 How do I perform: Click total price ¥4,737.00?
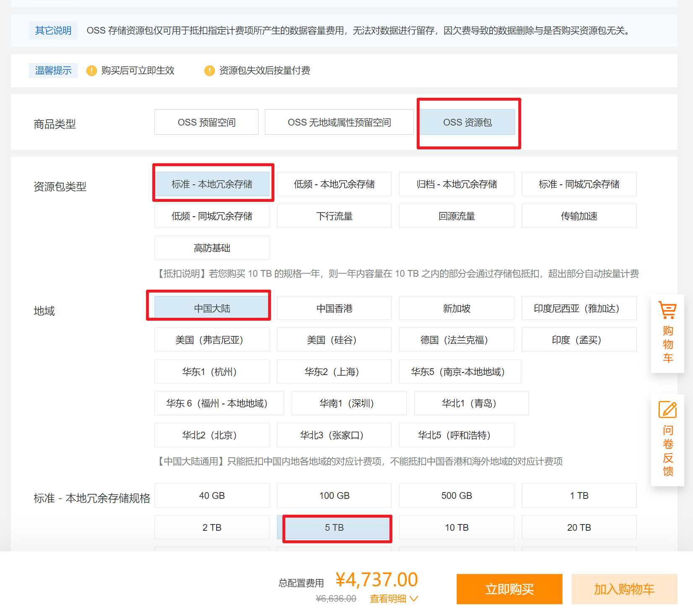coord(377,580)
